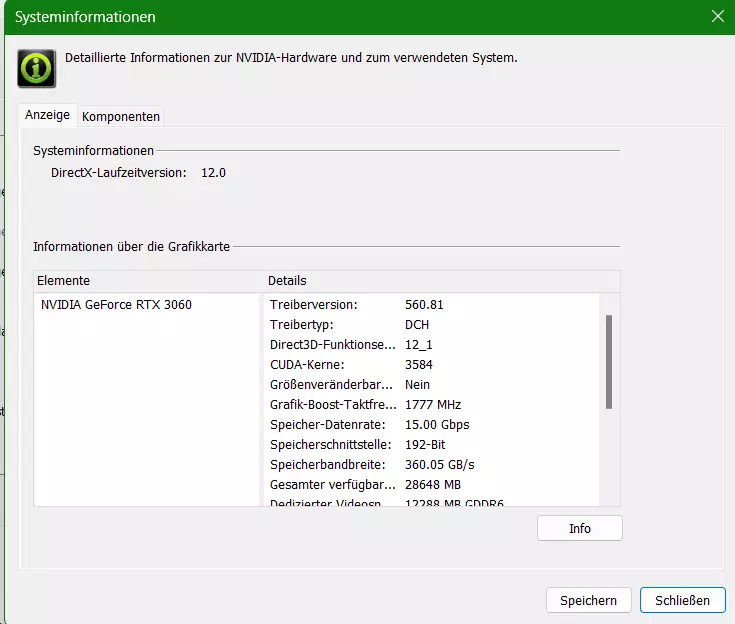
Task: Click the Gesamter verfügbarer 28648 MB row
Action: [x=431, y=485]
